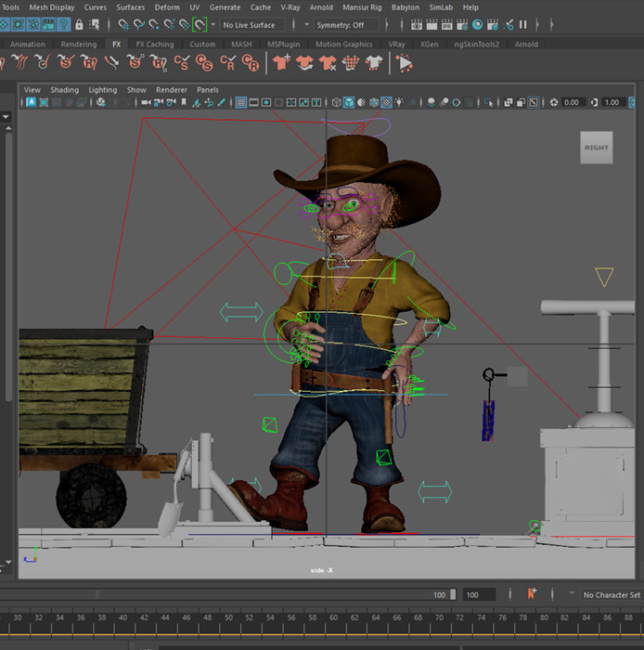Viewport: 644px width, 650px height.
Task: Click the RIGHT view cube face
Action: [x=597, y=148]
